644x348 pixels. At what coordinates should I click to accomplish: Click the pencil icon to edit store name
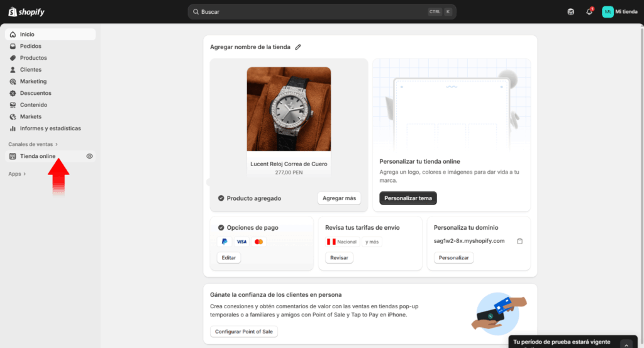point(298,47)
